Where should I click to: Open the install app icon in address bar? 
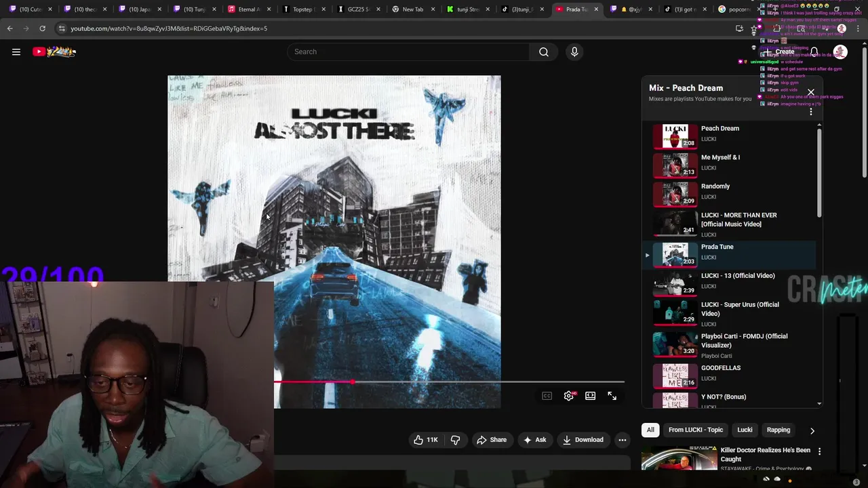739,28
